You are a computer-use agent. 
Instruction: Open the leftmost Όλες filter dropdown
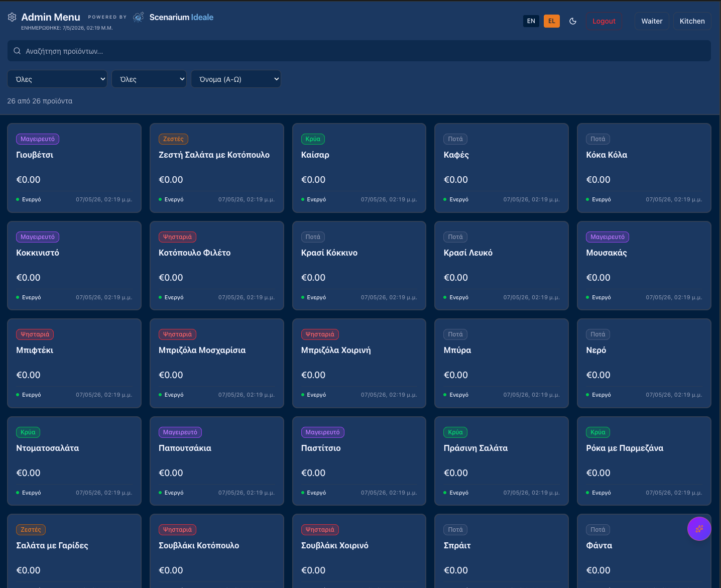(57, 79)
